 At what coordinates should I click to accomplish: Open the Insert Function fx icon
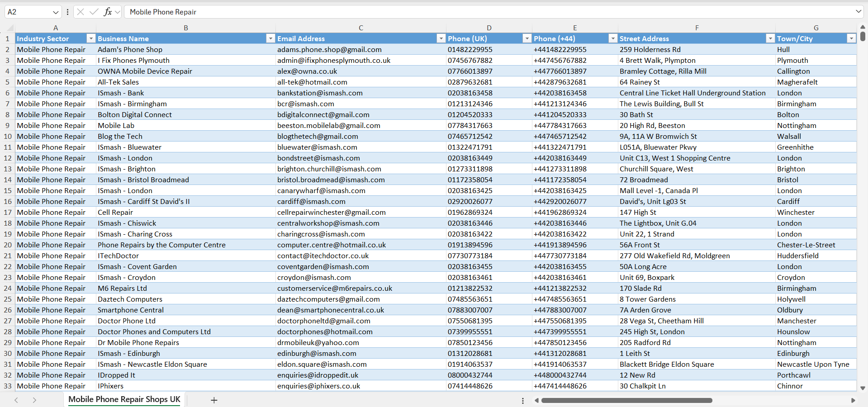pos(108,12)
